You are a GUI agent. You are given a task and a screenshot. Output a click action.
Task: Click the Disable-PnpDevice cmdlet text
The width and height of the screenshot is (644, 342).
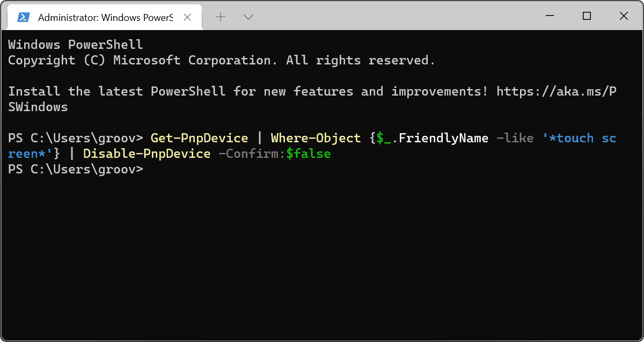(x=147, y=154)
